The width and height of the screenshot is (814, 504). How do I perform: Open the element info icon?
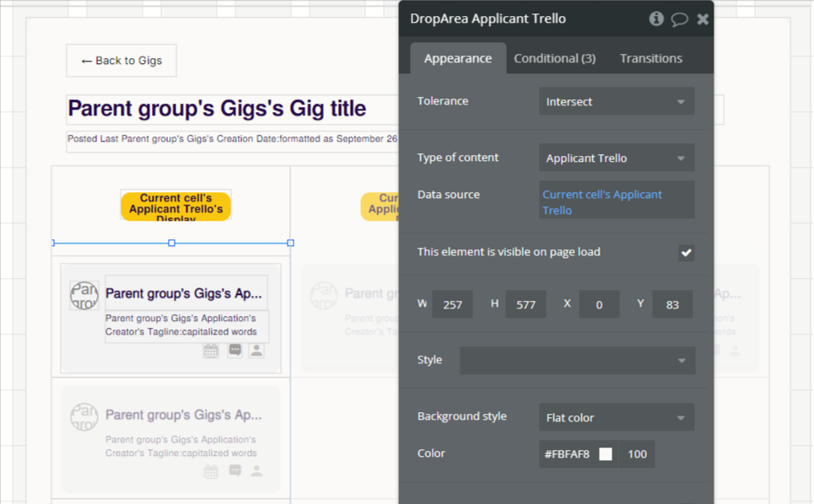656,19
